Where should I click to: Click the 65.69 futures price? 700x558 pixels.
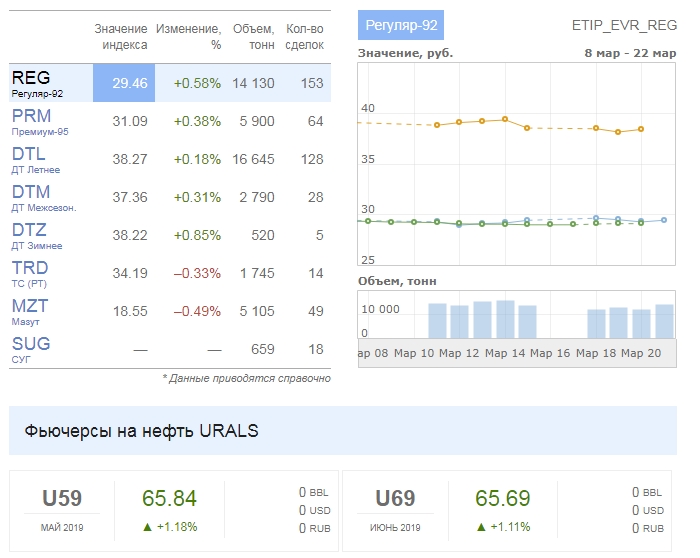pyautogui.click(x=503, y=499)
